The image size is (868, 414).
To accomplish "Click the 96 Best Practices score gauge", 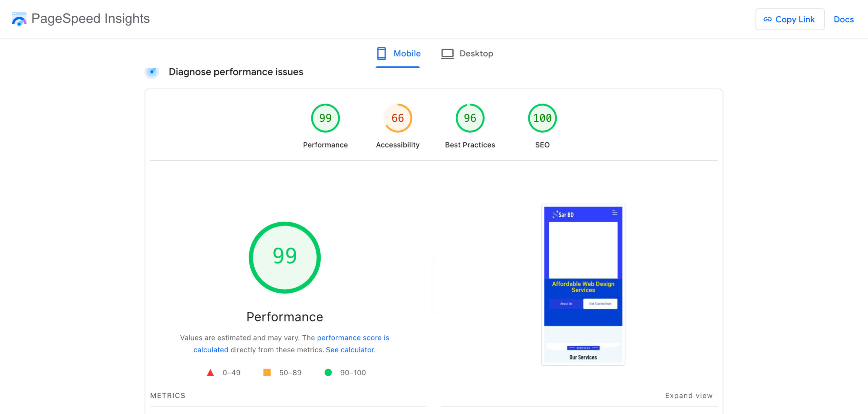I will tap(470, 118).
